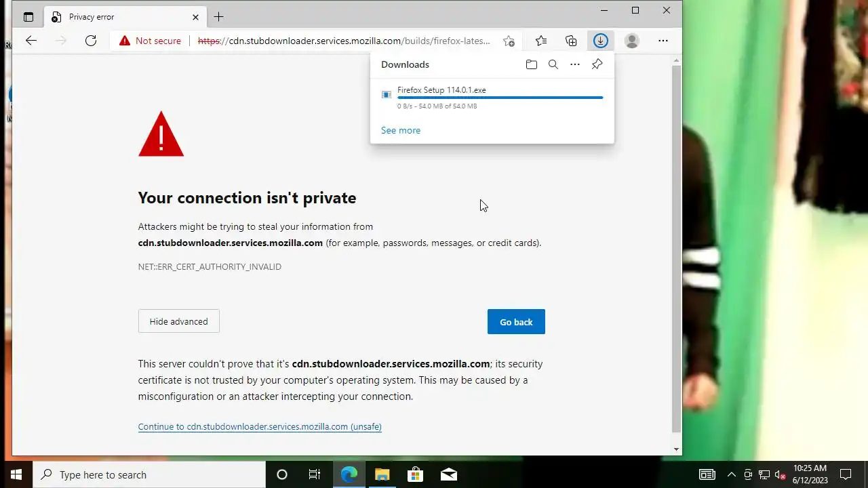Refresh the current page
Viewport: 868px width, 488px height.
[x=91, y=41]
